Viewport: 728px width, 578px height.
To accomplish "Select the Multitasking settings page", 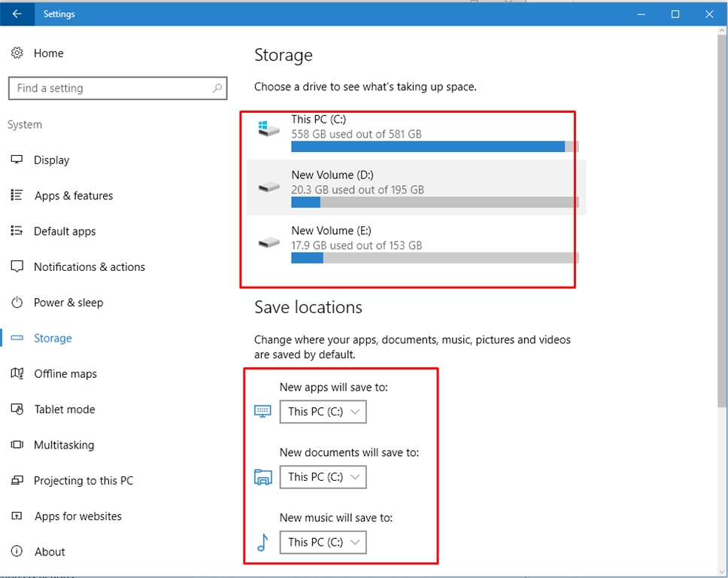I will pos(64,445).
